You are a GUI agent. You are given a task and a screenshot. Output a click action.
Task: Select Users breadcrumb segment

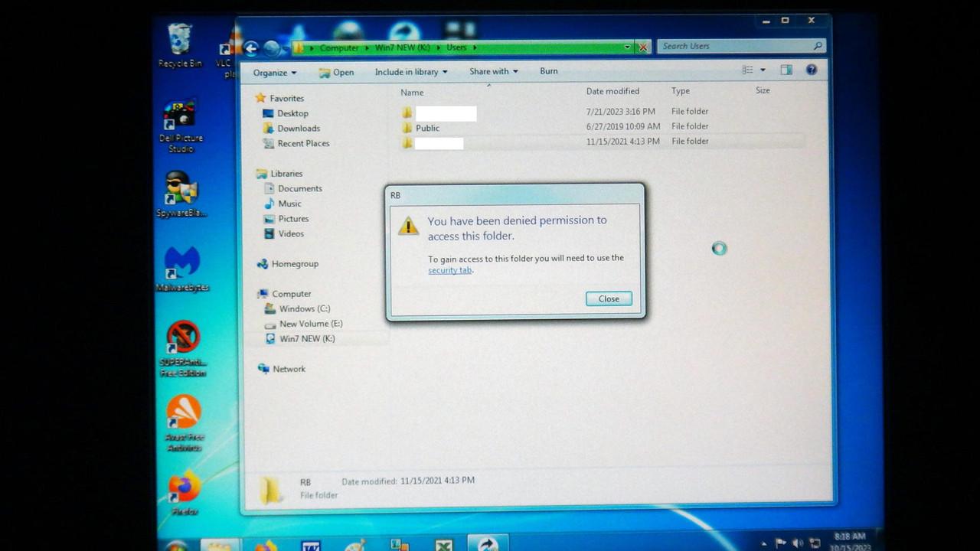click(456, 47)
